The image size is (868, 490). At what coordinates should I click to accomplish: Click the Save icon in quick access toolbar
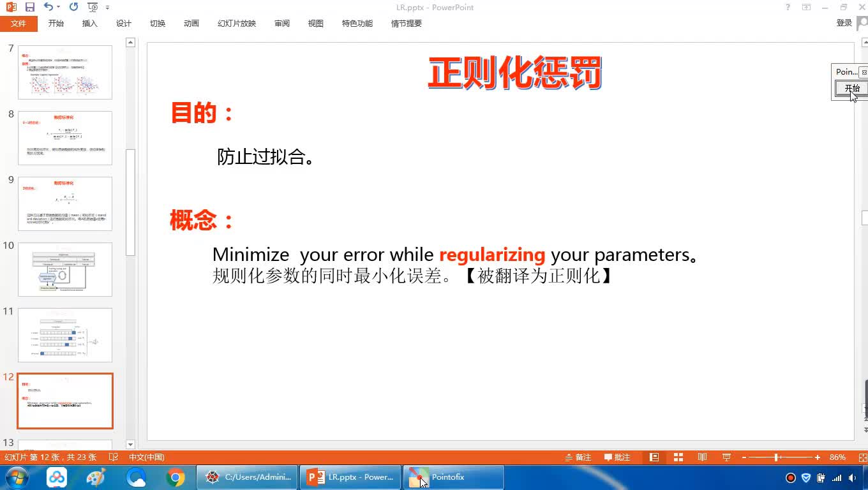pos(30,7)
